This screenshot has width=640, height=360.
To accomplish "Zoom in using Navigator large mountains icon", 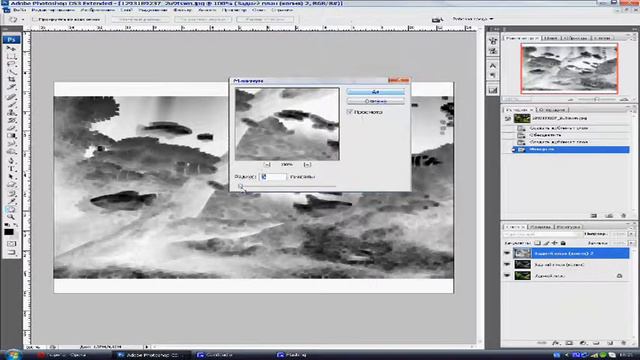I will pos(624,99).
